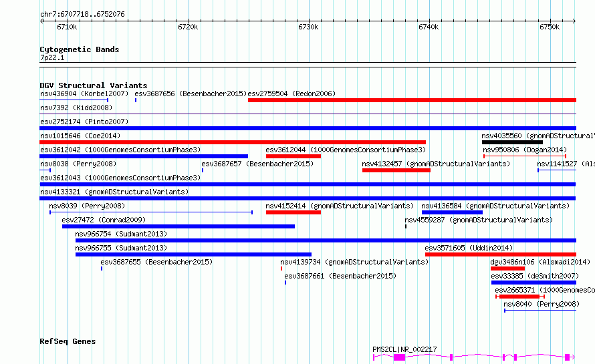Click the red esv2759504 Redon2006 variant bar
The width and height of the screenshot is (595, 364).
coord(412,100)
